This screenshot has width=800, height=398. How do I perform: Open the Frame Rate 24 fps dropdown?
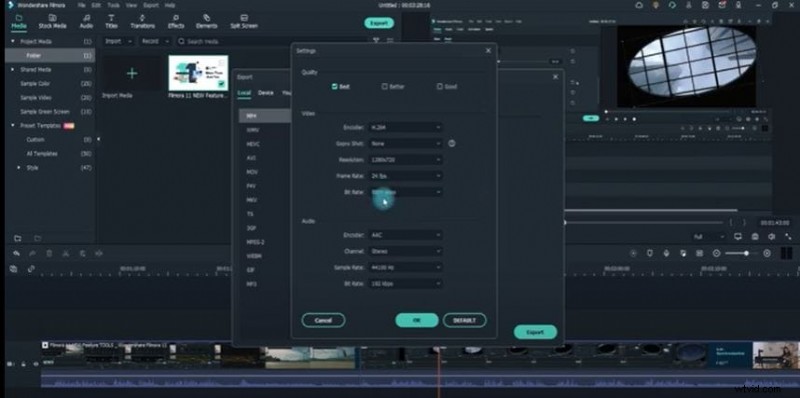405,176
